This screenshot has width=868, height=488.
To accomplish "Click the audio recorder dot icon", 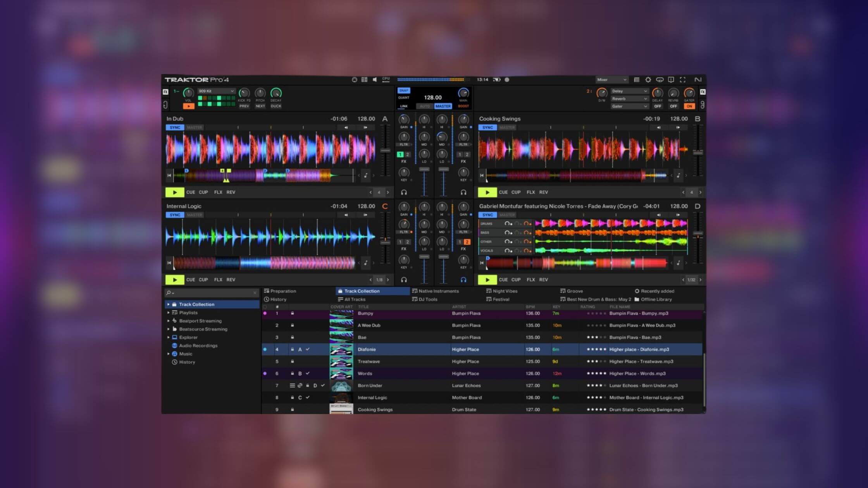I will click(x=507, y=80).
